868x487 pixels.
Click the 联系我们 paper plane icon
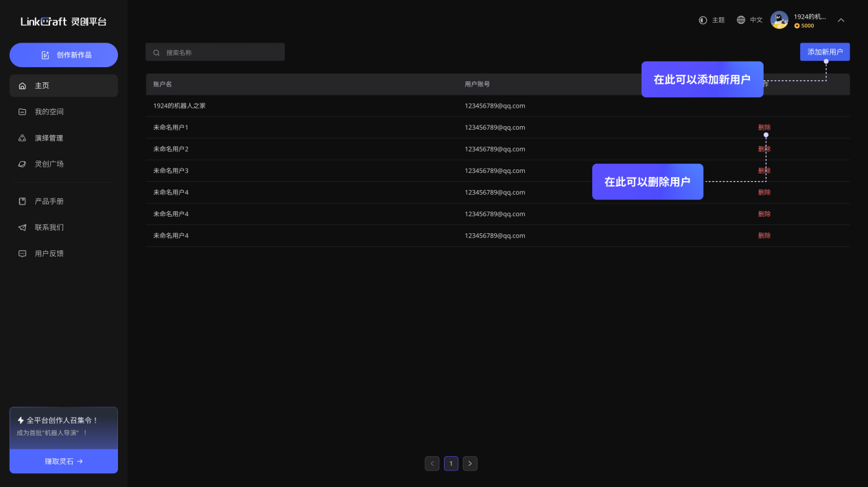click(22, 227)
